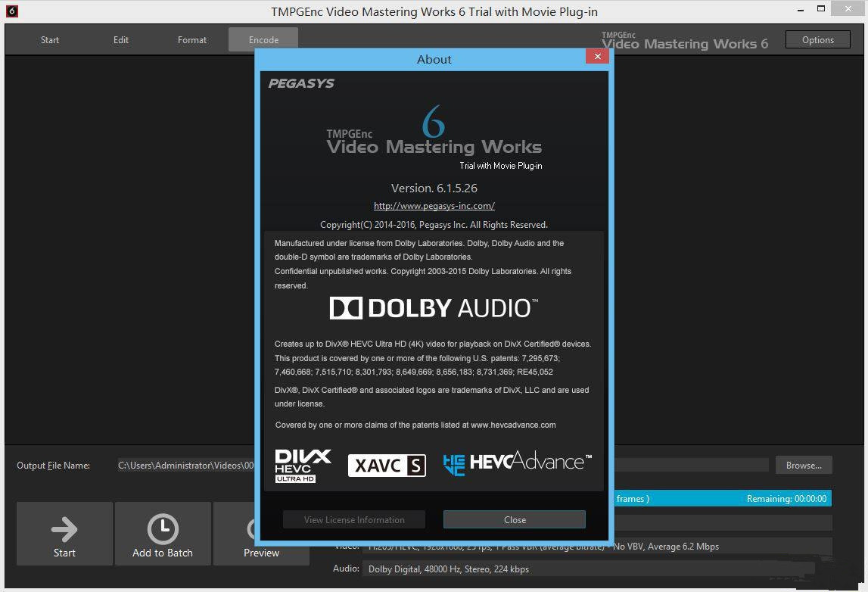Click the DivX HEVC Ultra HD logo
Image resolution: width=868 pixels, height=592 pixels.
[x=303, y=466]
